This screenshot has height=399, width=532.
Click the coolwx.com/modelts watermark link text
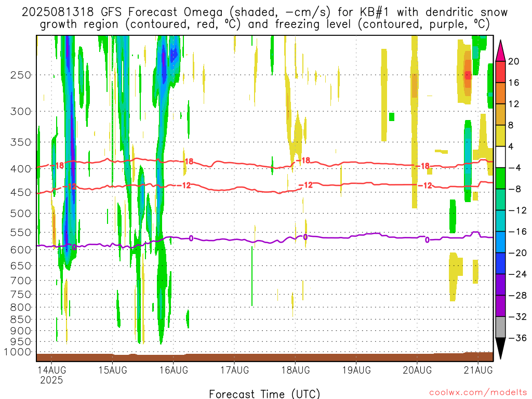[477, 393]
